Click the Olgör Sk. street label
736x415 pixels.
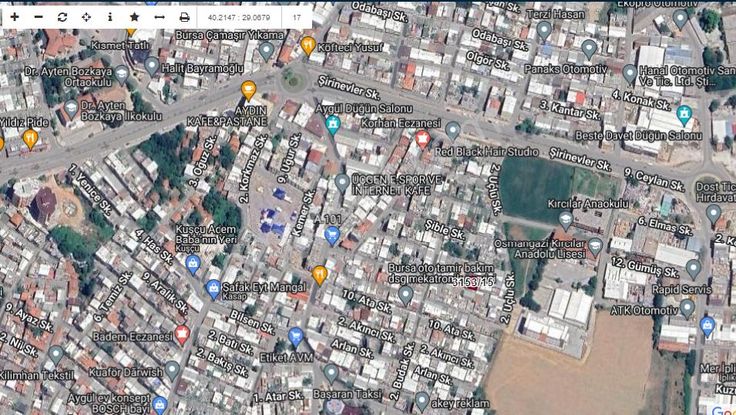point(488,61)
